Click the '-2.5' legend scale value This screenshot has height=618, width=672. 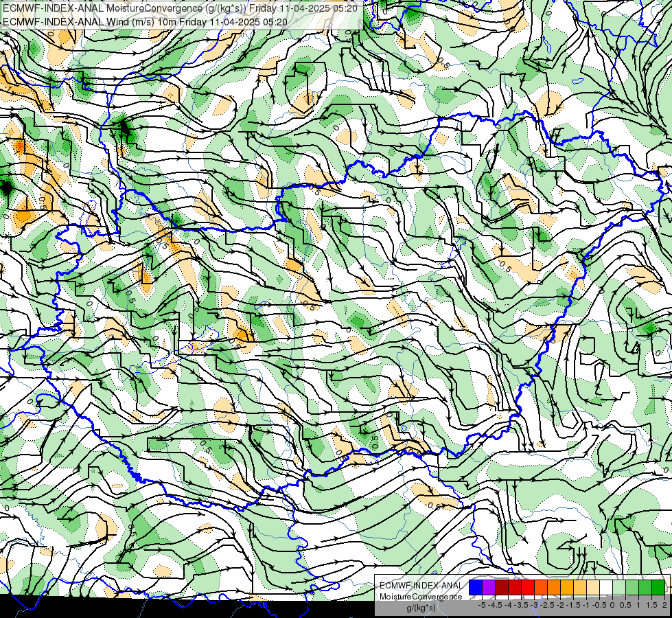coord(547,605)
